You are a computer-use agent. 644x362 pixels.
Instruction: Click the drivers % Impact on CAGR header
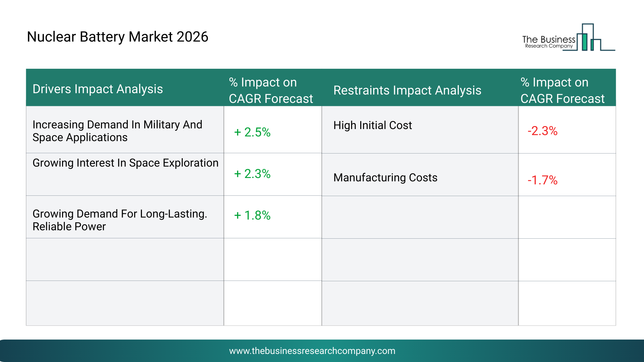[x=270, y=90]
